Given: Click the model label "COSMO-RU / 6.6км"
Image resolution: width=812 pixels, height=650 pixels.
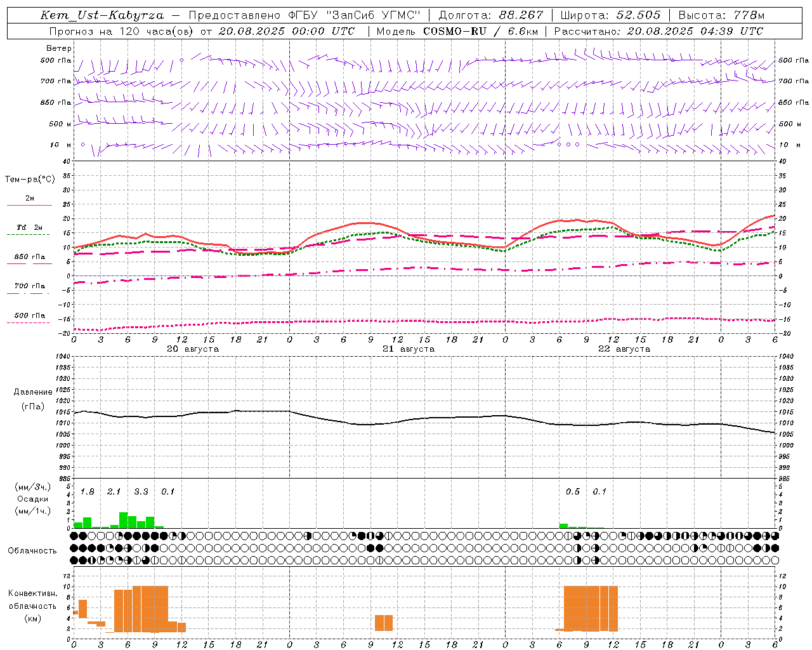Looking at the screenshot, I should pyautogui.click(x=481, y=31).
